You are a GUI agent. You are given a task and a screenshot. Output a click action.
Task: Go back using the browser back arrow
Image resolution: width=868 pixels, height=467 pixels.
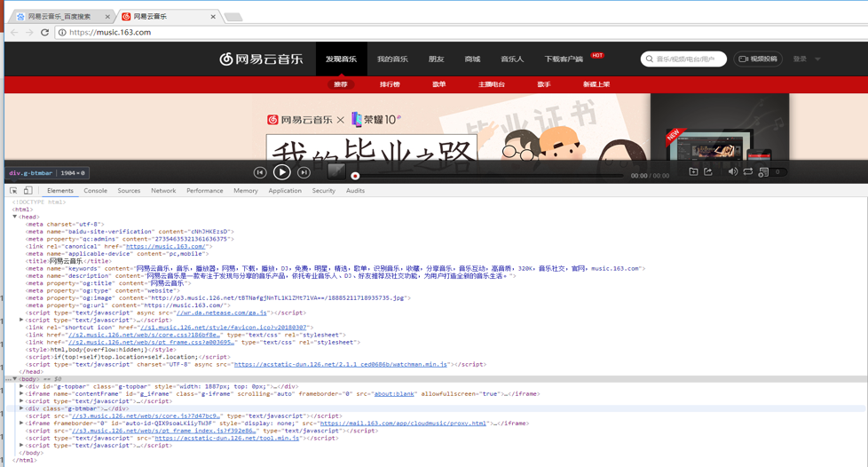click(14, 32)
